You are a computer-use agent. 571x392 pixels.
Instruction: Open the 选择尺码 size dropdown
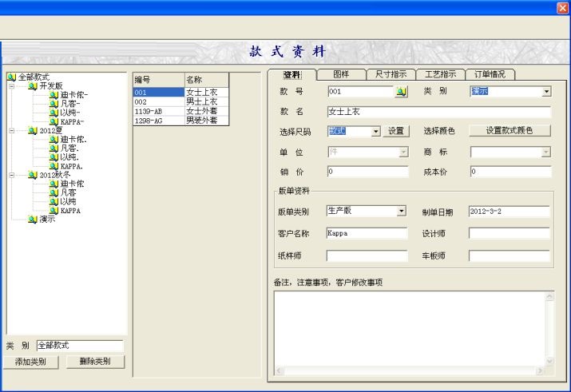[x=376, y=132]
